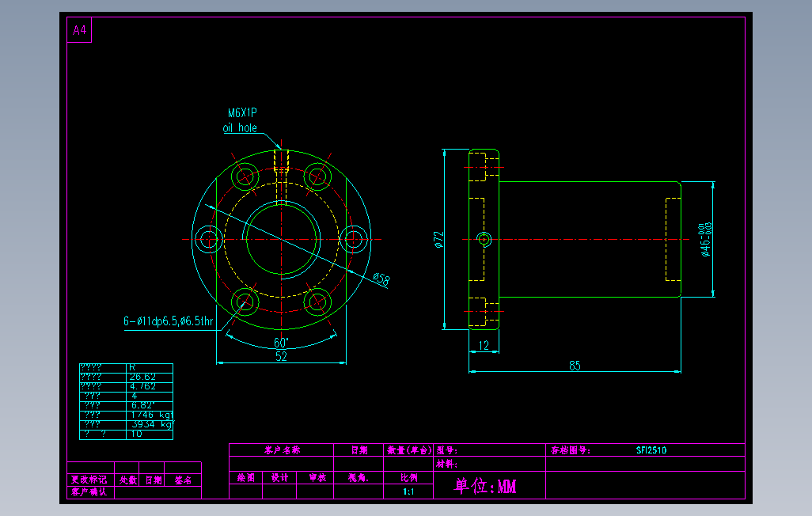Select the 设计 cell in title block

tap(279, 478)
